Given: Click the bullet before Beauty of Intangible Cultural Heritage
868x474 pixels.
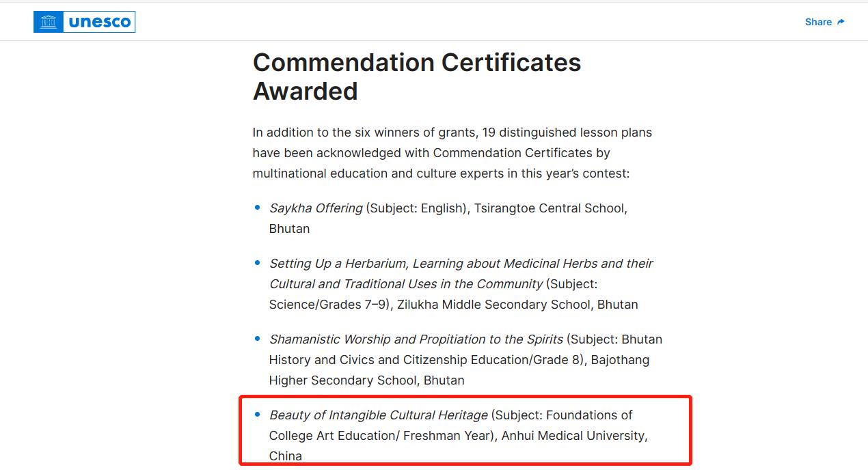Looking at the screenshot, I should [x=258, y=415].
